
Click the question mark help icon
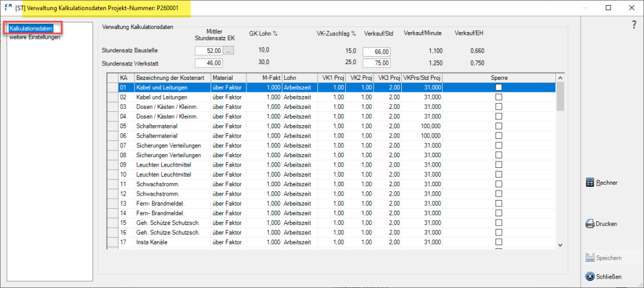tap(634, 25)
